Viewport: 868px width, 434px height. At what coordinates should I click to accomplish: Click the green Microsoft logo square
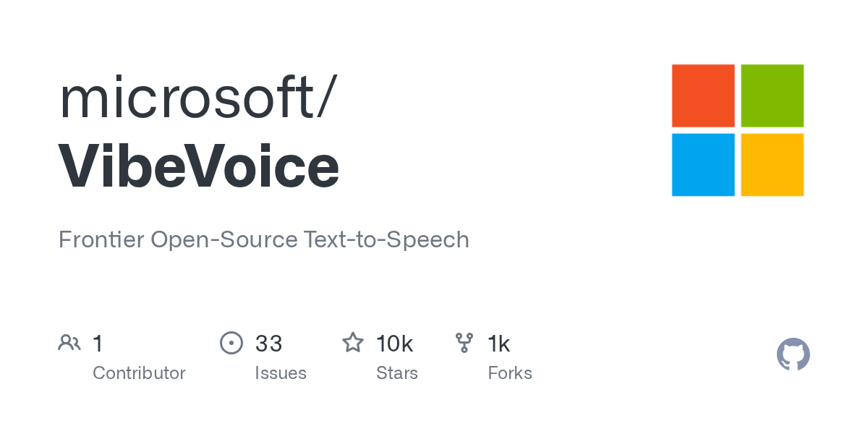[x=773, y=95]
